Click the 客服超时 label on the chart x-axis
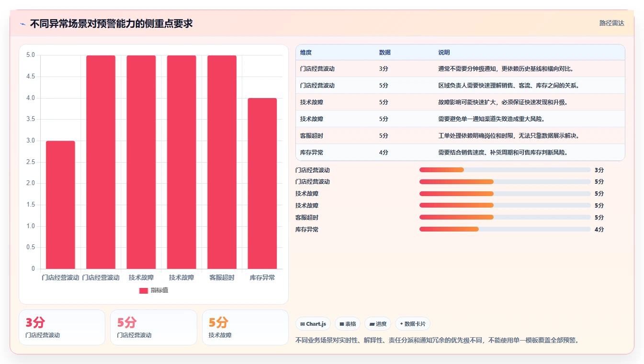The width and height of the screenshot is (644, 364). tap(222, 278)
